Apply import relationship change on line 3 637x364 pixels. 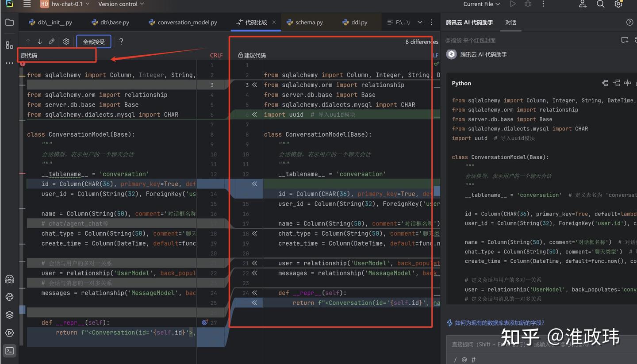254,85
